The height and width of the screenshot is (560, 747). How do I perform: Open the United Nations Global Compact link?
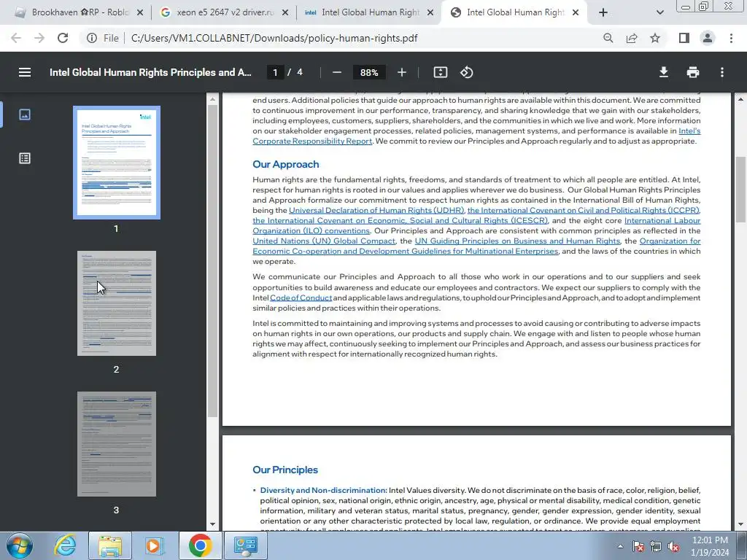pyautogui.click(x=324, y=241)
